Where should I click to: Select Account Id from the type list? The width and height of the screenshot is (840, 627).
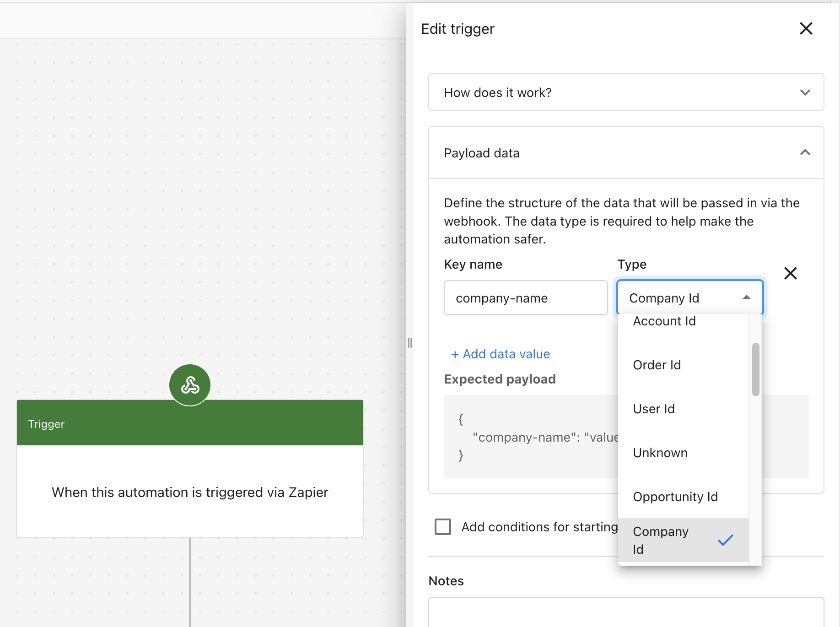(x=664, y=322)
